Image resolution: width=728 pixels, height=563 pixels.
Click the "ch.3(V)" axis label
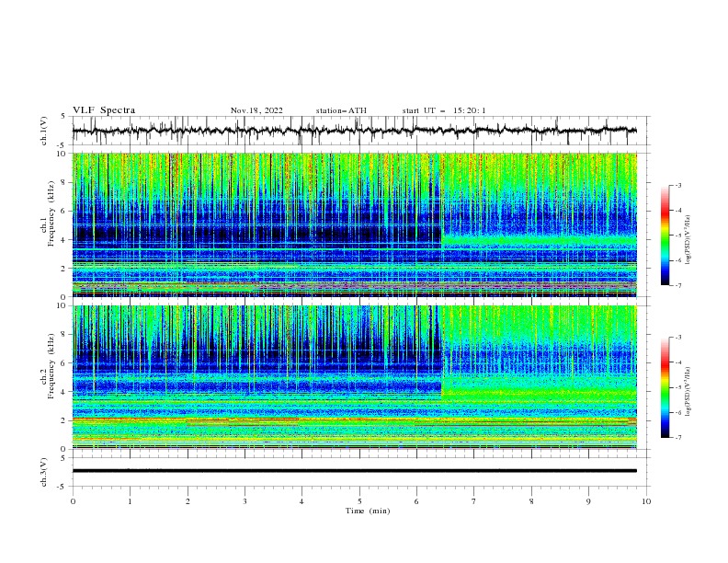[44, 472]
